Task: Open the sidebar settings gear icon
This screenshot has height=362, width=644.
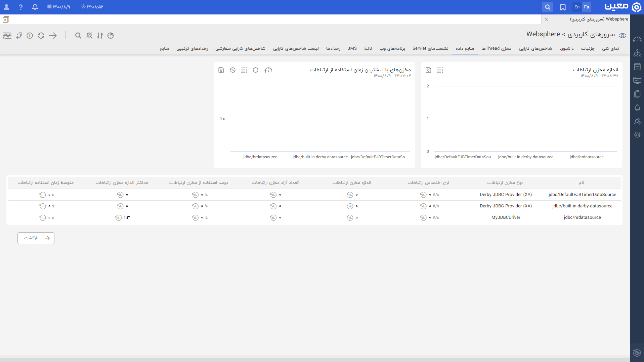Action: [637, 135]
